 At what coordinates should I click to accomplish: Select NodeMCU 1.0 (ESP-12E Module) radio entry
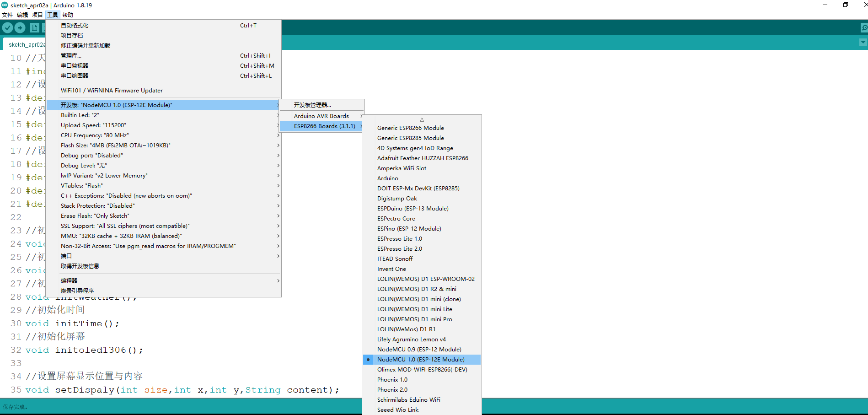[421, 360]
